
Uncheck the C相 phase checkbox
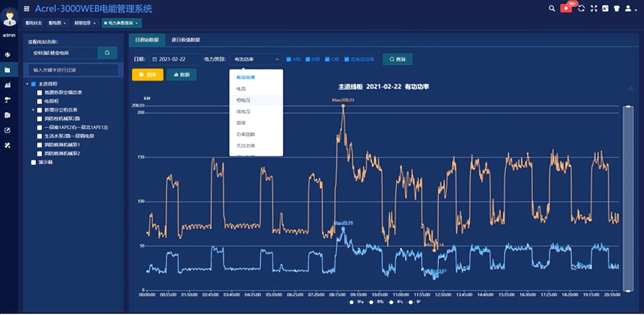[x=327, y=59]
